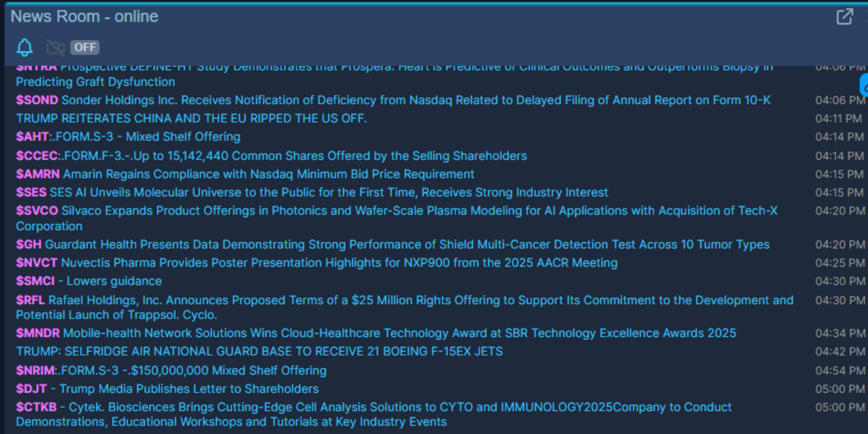Select the $SMCI Lowers guidance item

pos(89,281)
